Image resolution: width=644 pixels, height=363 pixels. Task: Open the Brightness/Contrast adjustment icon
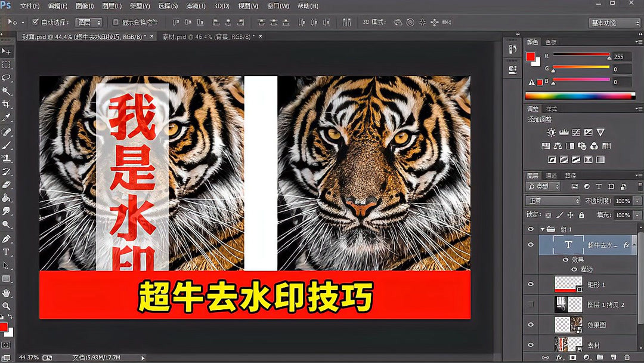click(551, 133)
